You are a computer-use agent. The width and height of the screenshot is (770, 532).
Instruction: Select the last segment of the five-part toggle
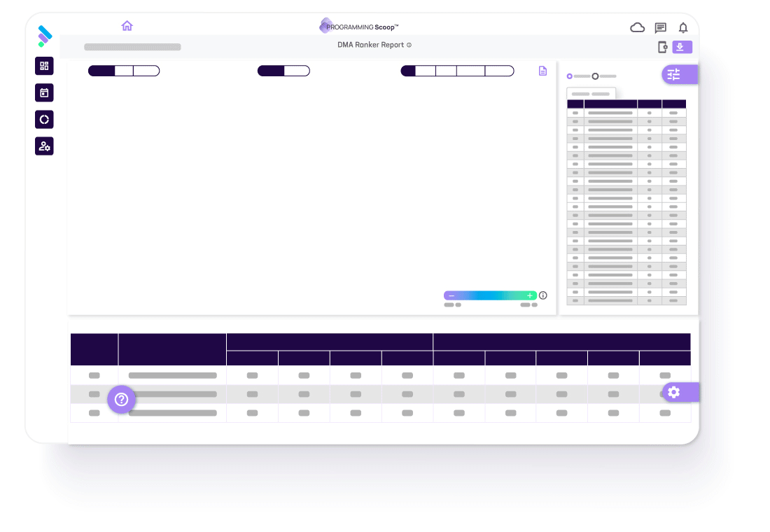[499, 71]
